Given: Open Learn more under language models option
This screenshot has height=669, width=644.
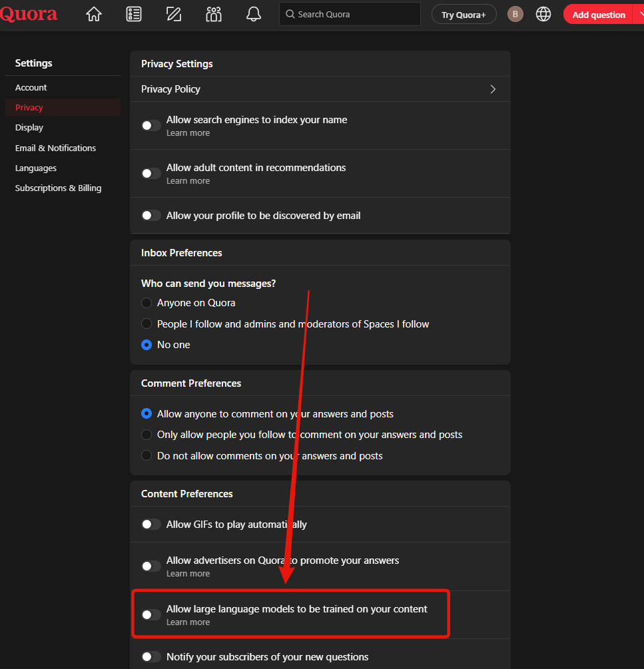Looking at the screenshot, I should (188, 622).
